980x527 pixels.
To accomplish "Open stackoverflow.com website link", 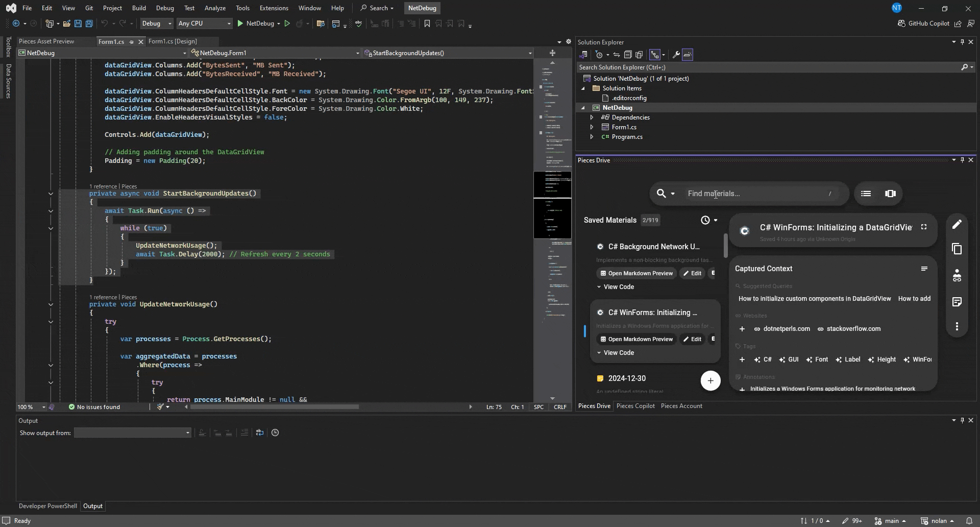I will coord(849,329).
